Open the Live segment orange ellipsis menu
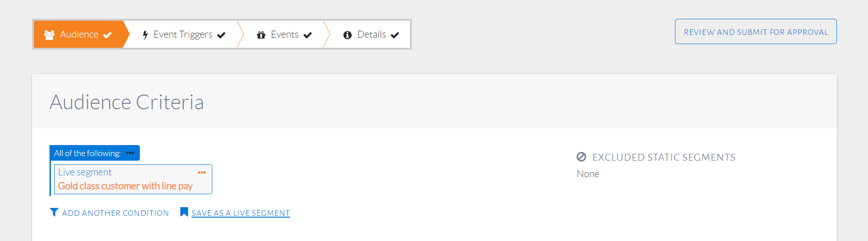The height and width of the screenshot is (241, 868). (202, 173)
